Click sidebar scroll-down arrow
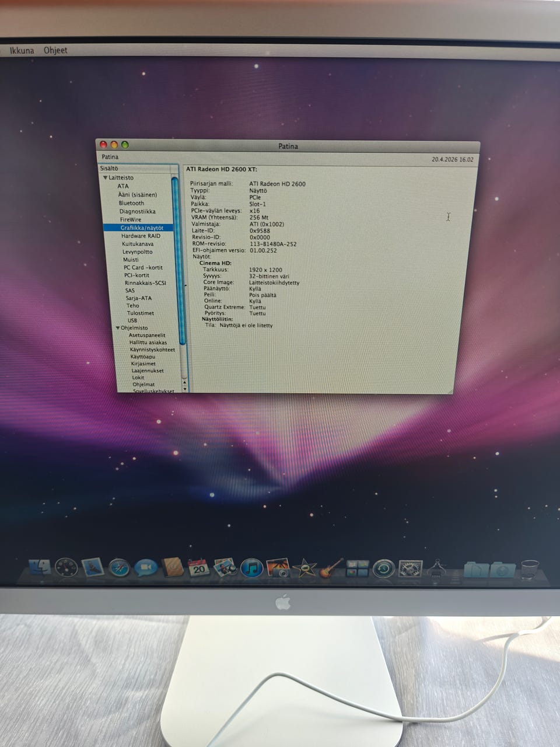The height and width of the screenshot is (747, 560). tap(185, 388)
